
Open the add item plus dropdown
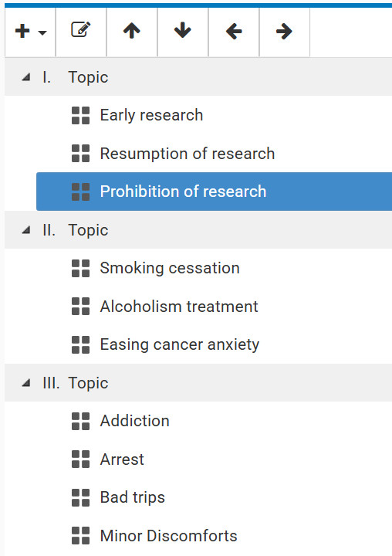[x=31, y=32]
